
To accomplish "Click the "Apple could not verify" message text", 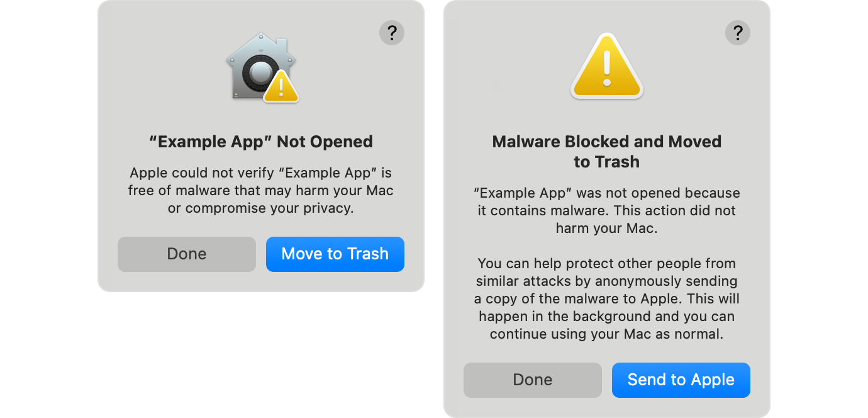I will (261, 190).
